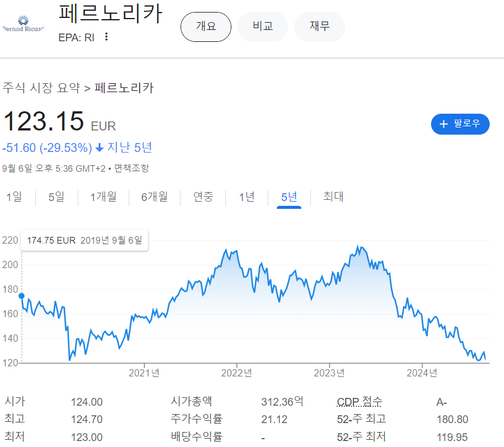Select the 6개월 chart range
Image resolution: width=504 pixels, height=447 pixels.
click(x=154, y=197)
